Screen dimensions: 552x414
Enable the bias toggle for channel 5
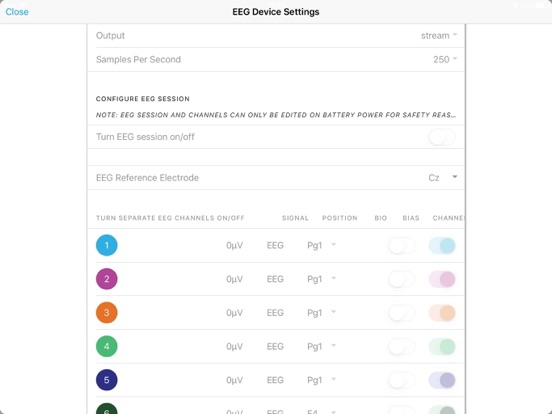[x=402, y=380]
